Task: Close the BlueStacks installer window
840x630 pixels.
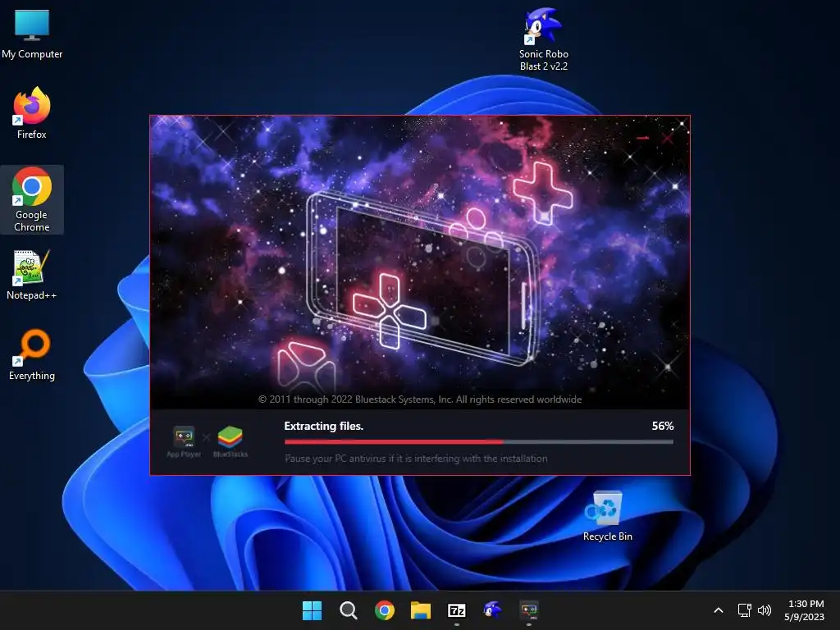Action: [668, 138]
